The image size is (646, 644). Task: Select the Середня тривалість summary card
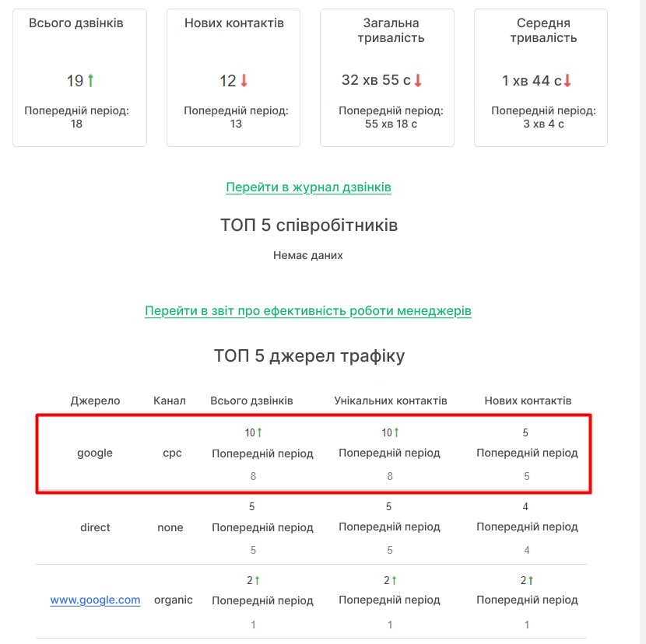[x=541, y=78]
